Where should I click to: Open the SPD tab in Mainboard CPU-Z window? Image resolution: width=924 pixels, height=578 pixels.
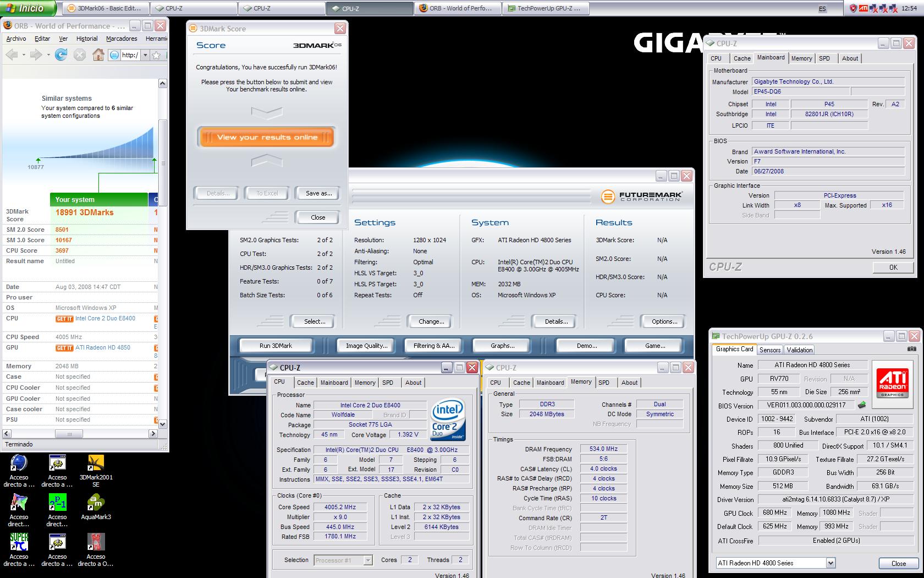(824, 58)
